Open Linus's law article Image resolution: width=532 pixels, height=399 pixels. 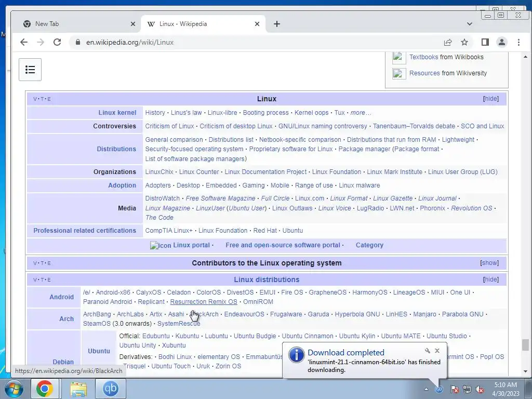click(x=187, y=113)
